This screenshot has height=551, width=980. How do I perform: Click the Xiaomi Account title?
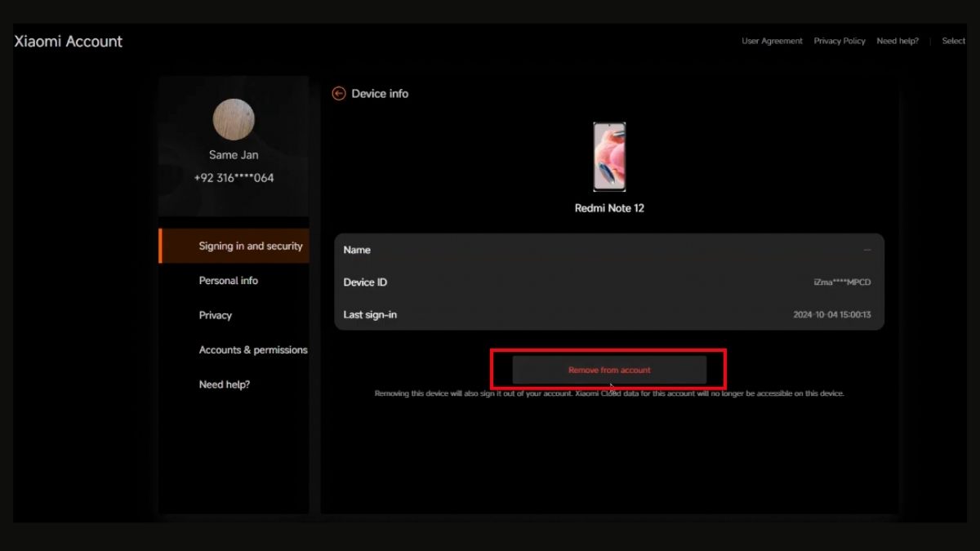[69, 42]
